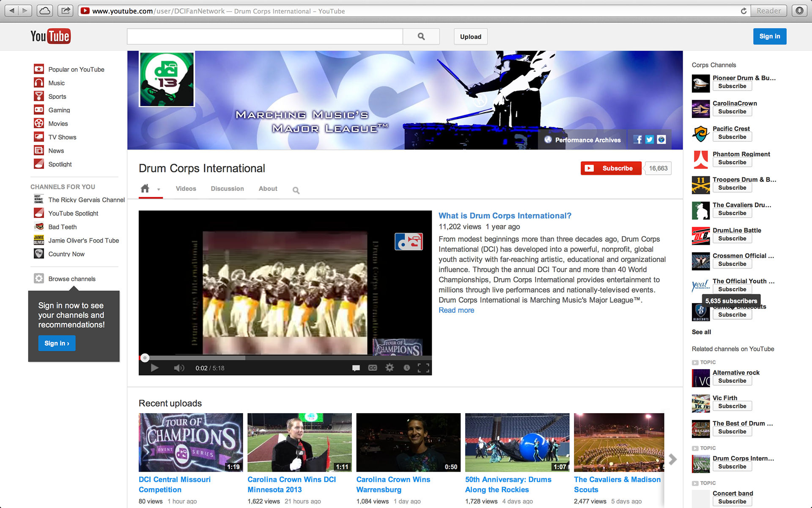Image resolution: width=812 pixels, height=508 pixels.
Task: Open 'What is Drum Corps International?' title
Action: coord(505,215)
